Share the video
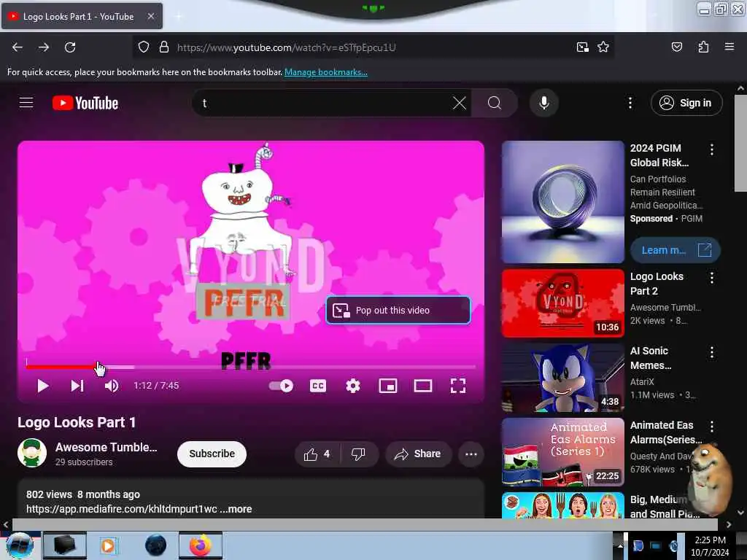This screenshot has width=747, height=560. (418, 454)
